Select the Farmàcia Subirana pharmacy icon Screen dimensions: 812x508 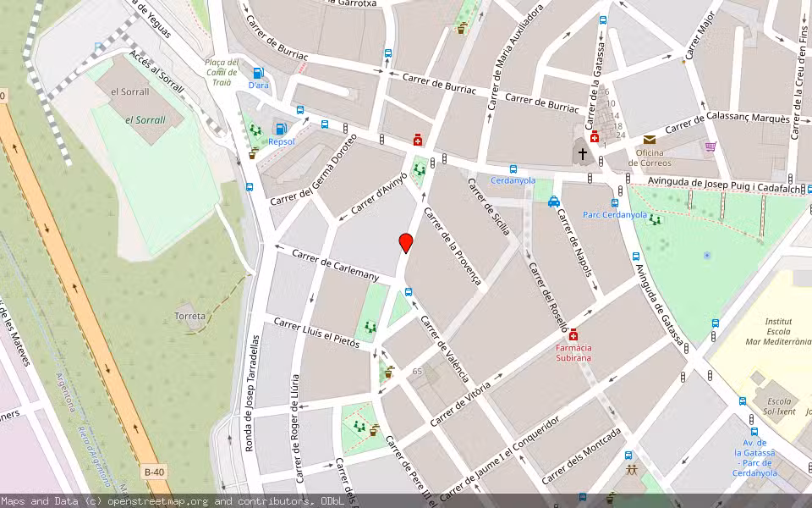tap(573, 335)
